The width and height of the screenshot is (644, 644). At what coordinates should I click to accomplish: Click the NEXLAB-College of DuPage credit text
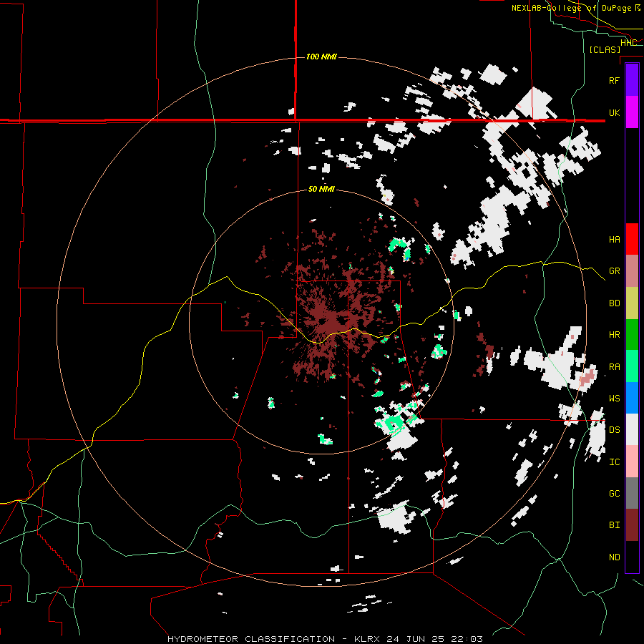pos(575,8)
